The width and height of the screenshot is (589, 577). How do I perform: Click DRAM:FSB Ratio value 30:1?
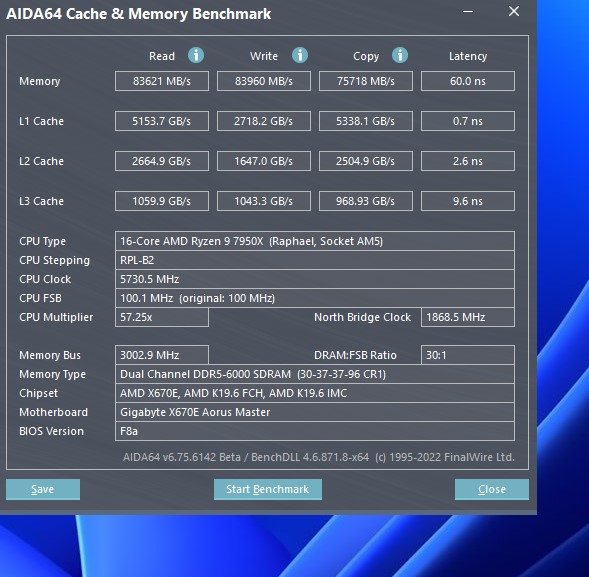468,355
